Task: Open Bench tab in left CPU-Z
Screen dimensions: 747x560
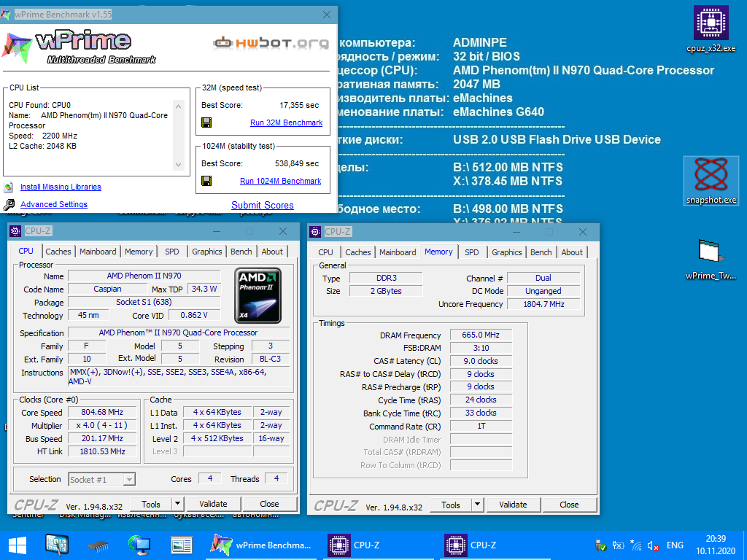Action: pos(241,252)
